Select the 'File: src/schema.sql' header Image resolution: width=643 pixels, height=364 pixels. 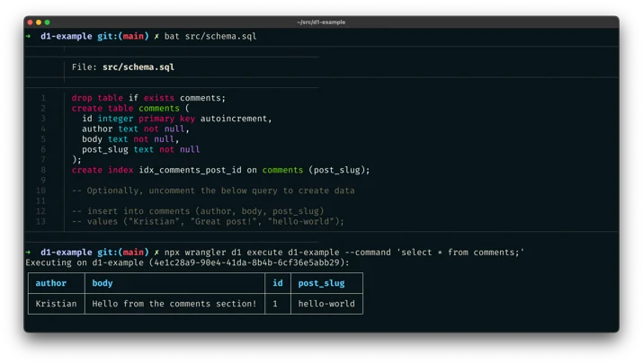click(123, 67)
